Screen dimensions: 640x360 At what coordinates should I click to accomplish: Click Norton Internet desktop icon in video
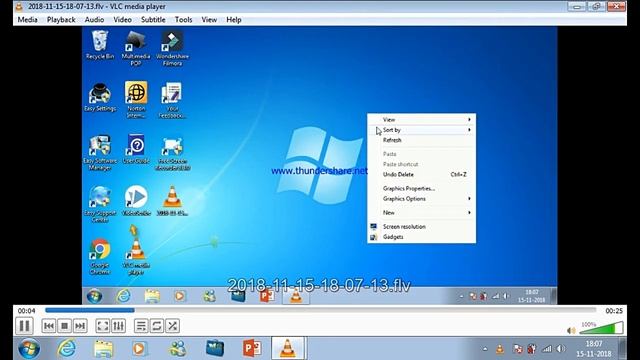[136, 100]
